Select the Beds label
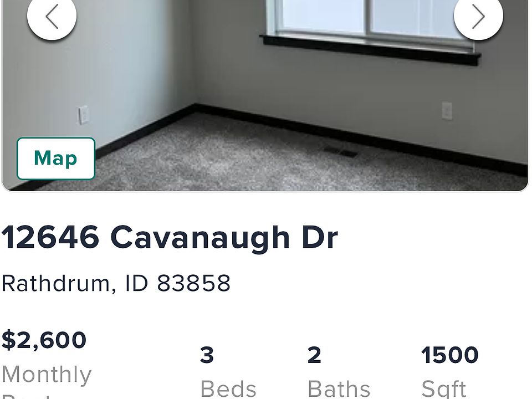 [228, 389]
